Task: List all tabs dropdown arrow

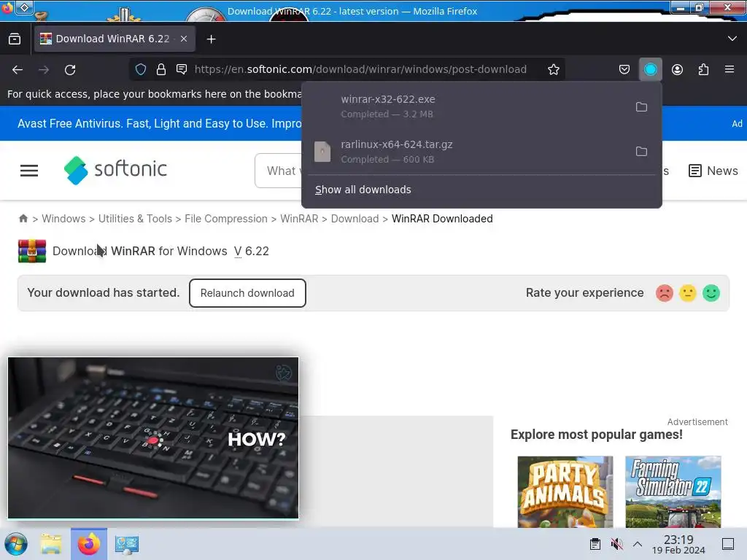Action: pyautogui.click(x=732, y=39)
